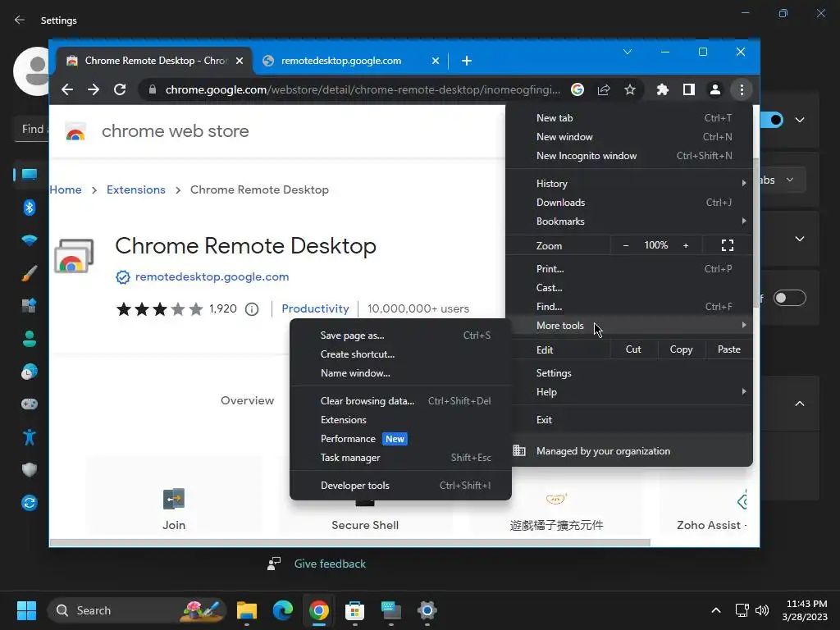Open Accessibility icon in Settings sidebar
Screen dimensions: 840x630
click(x=30, y=437)
